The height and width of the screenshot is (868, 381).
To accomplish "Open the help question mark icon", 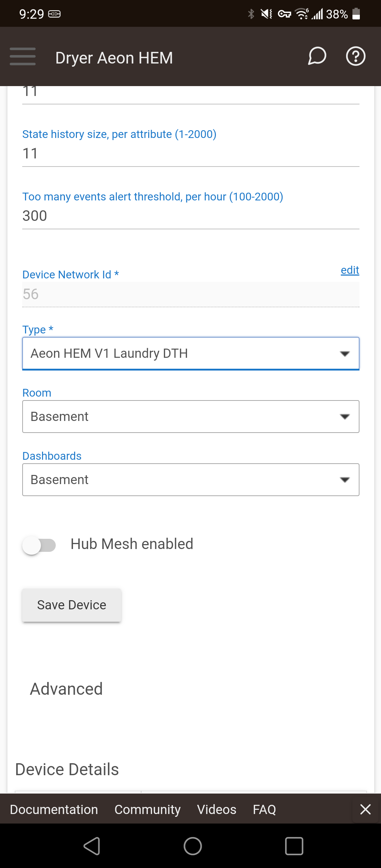I will (x=356, y=56).
